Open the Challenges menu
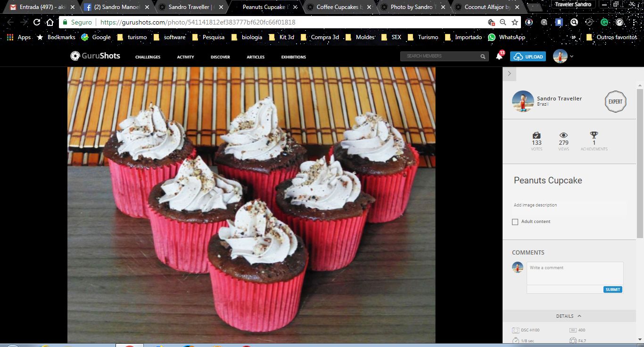This screenshot has width=644, height=347. 148,57
